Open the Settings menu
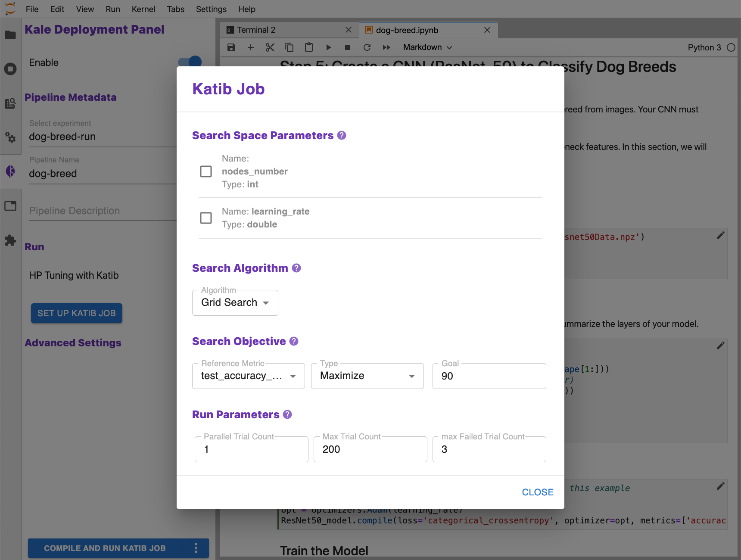This screenshot has height=560, width=741. [x=211, y=9]
